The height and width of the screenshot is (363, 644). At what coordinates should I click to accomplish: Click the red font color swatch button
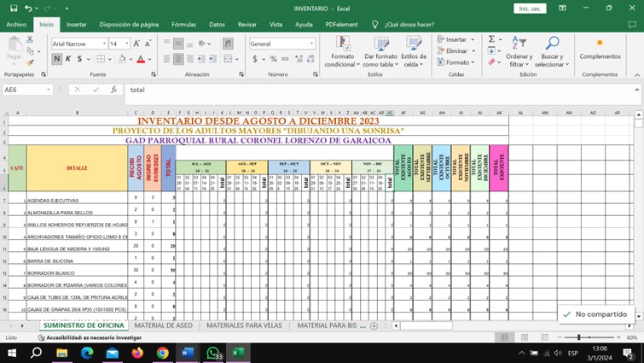141,60
